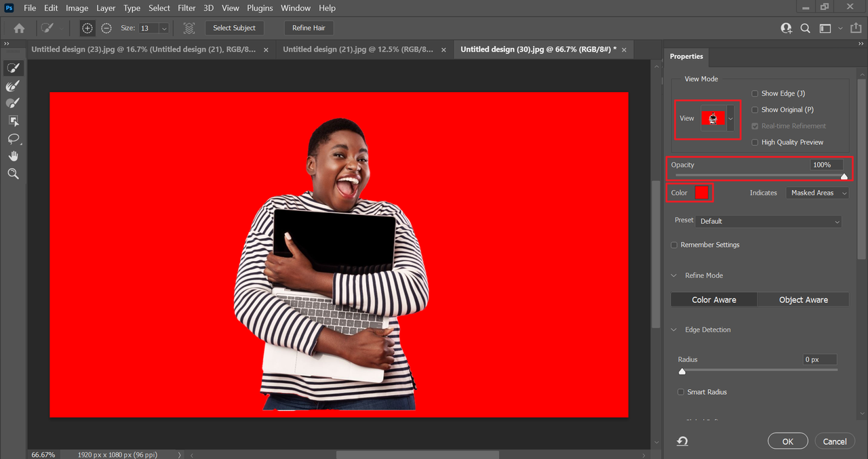
Task: Close Untitled design (21).jpg tab
Action: (x=444, y=49)
